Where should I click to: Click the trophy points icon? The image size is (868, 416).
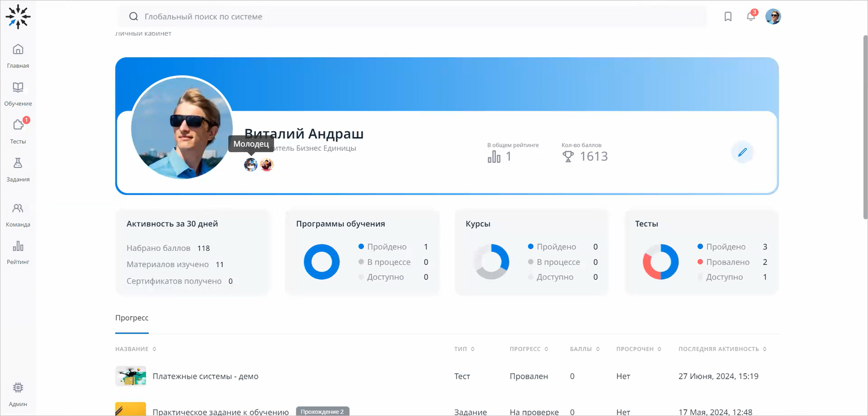(568, 156)
